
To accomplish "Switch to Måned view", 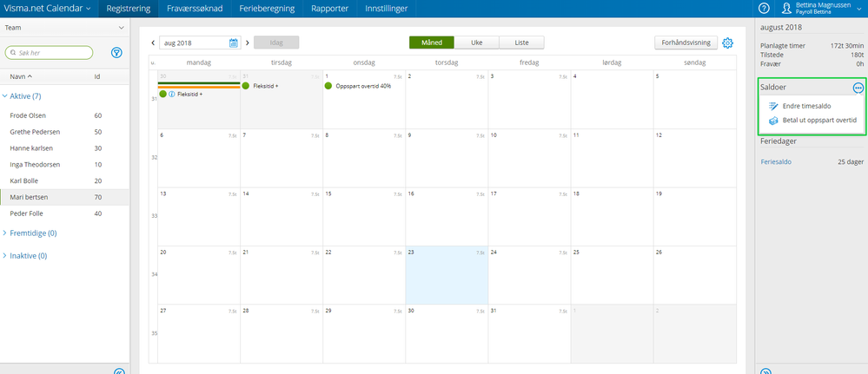I will coord(432,43).
